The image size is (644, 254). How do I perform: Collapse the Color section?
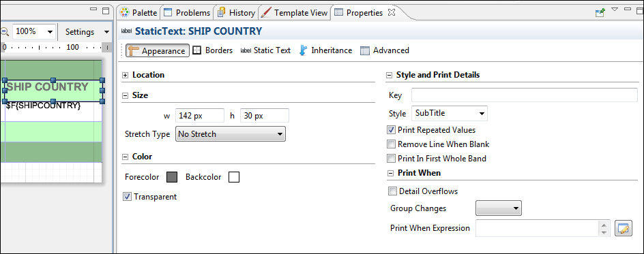coord(126,157)
